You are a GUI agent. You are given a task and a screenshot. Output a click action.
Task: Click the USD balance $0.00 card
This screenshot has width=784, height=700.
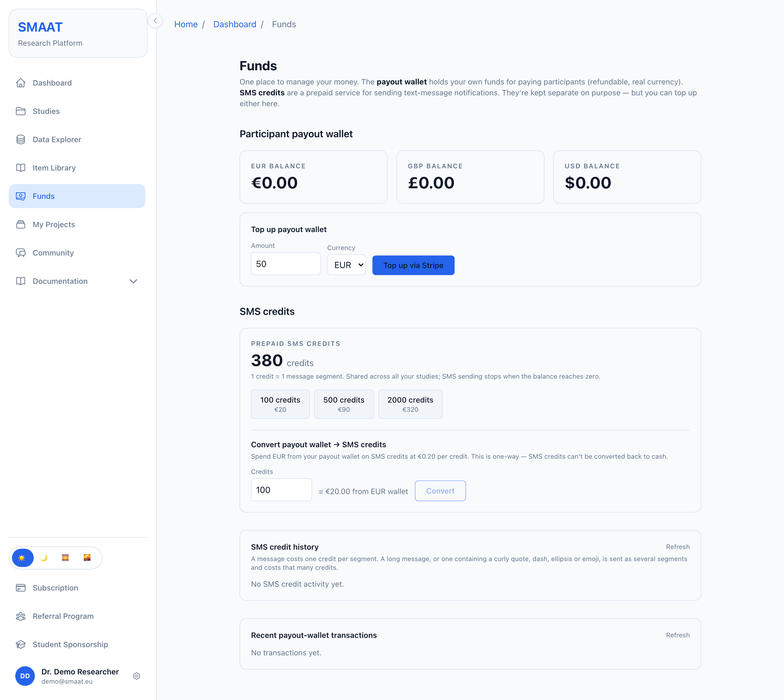click(x=627, y=177)
